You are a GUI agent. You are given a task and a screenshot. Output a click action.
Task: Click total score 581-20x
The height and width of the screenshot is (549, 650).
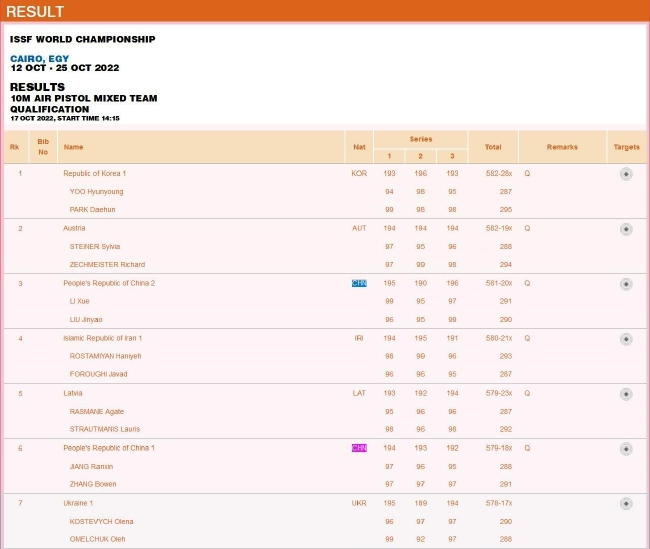coord(499,283)
